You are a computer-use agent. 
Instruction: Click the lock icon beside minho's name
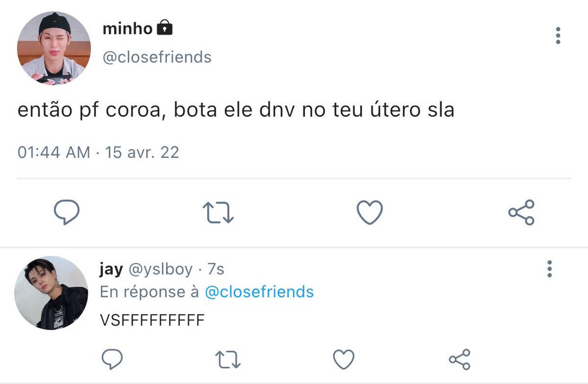[165, 28]
